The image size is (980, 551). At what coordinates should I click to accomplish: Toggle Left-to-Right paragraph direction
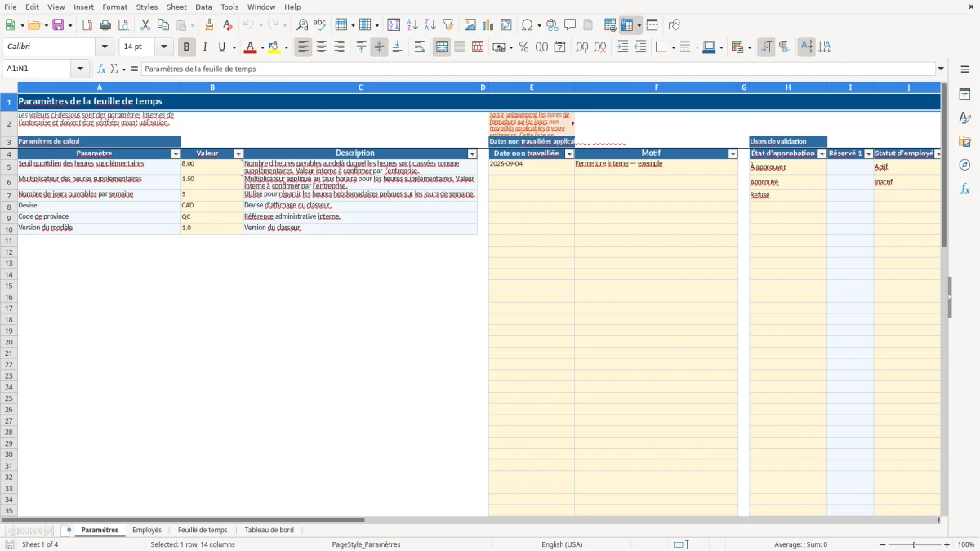pos(766,47)
